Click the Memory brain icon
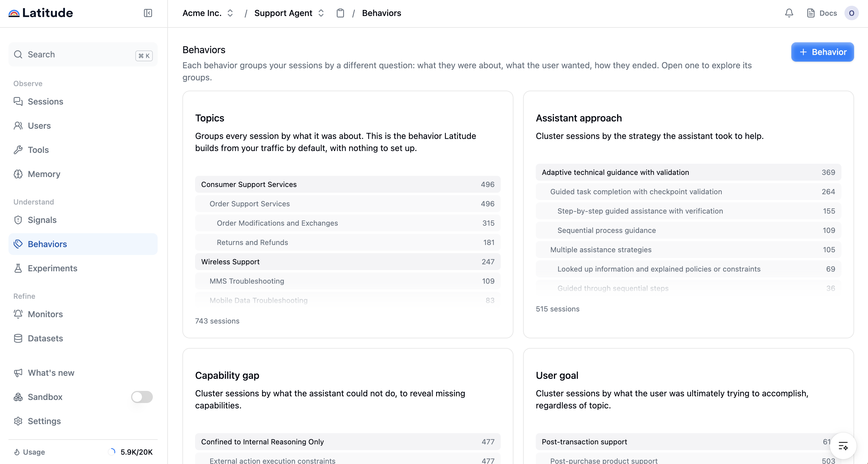The image size is (868, 464). coord(18,174)
